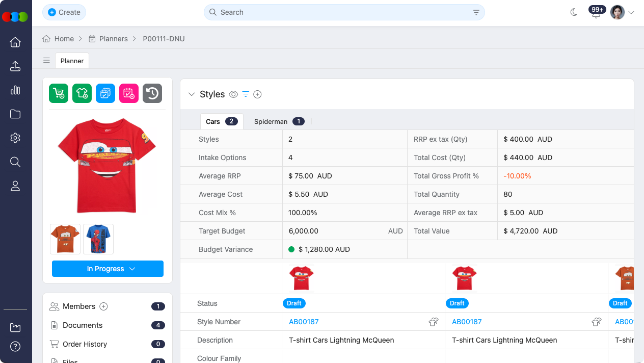Open the help question-mark icon

coord(15,346)
